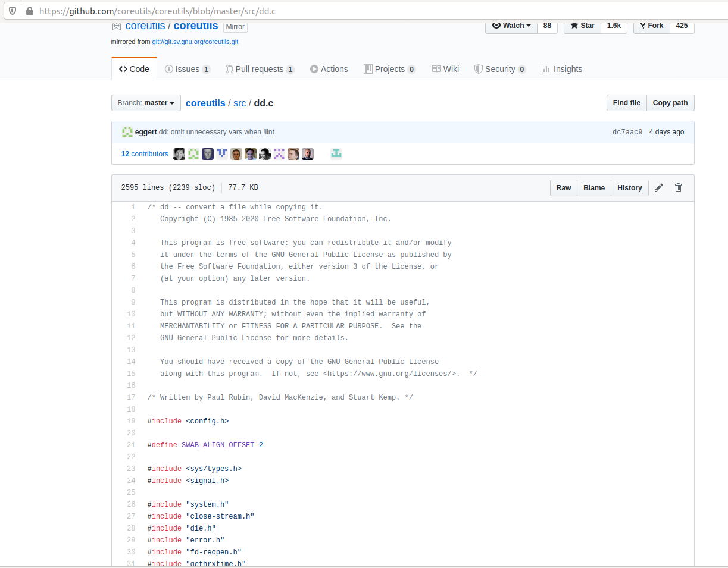Click the trash icon to delete dd.c
Viewport: 728px width, 568px height.
(678, 188)
